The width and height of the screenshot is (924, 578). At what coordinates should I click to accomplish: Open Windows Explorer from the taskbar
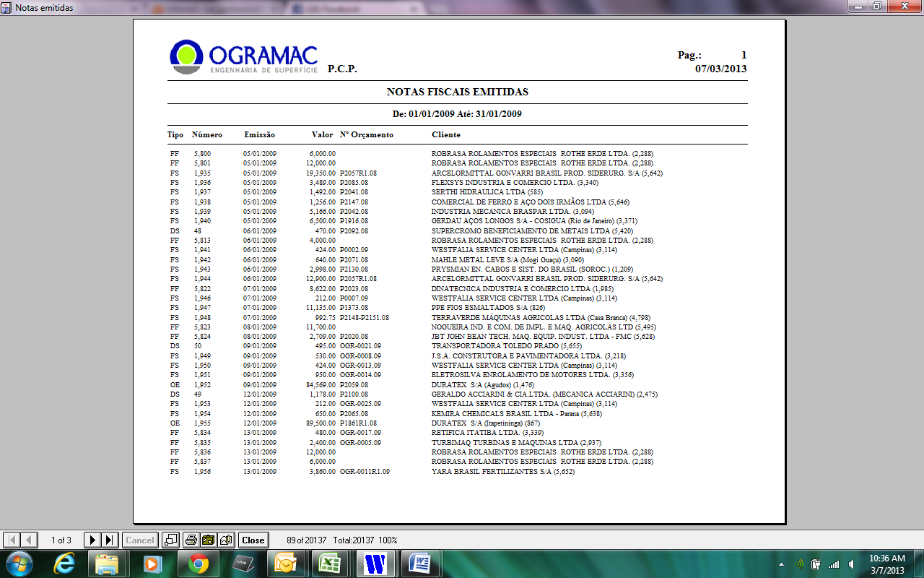point(108,564)
